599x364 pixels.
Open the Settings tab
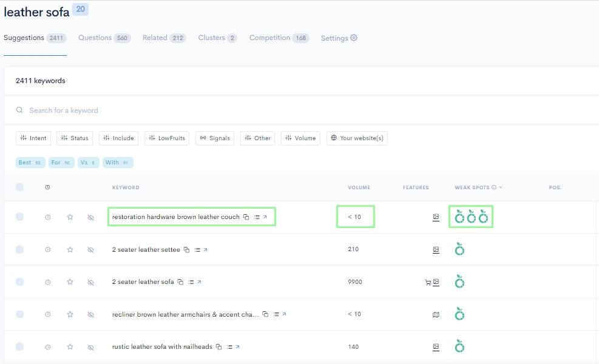339,38
